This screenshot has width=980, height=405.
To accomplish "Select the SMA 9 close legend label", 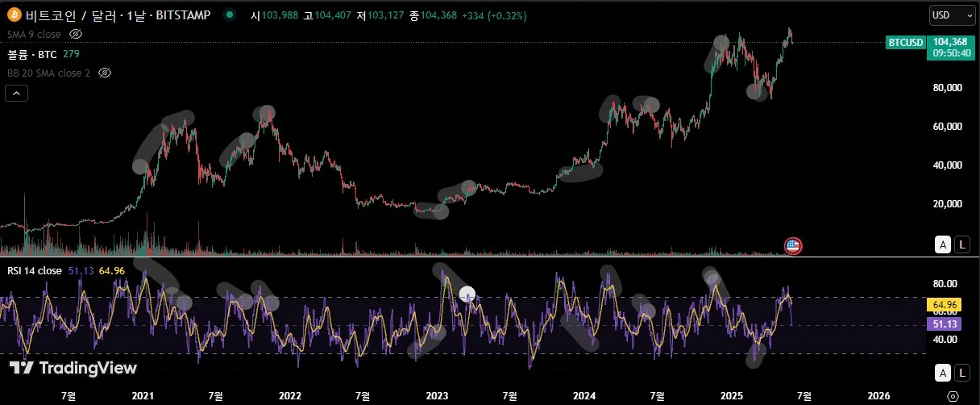I will coord(35,34).
